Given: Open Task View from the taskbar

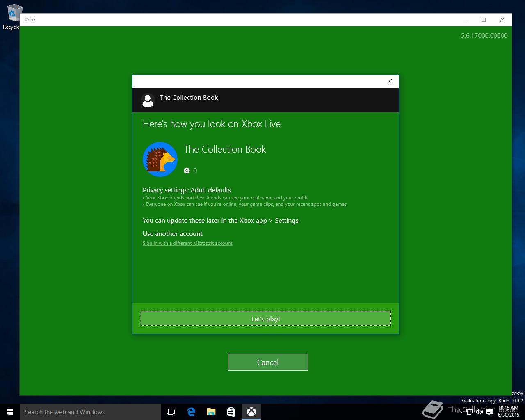Looking at the screenshot, I should point(171,412).
